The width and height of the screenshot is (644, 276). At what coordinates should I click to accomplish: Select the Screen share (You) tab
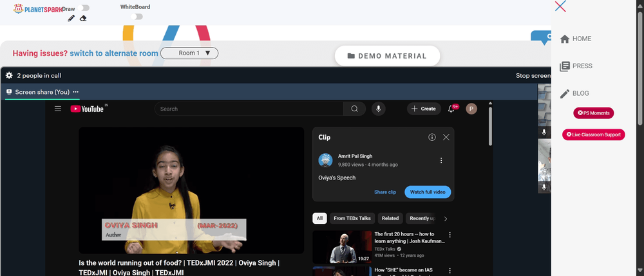[43, 92]
